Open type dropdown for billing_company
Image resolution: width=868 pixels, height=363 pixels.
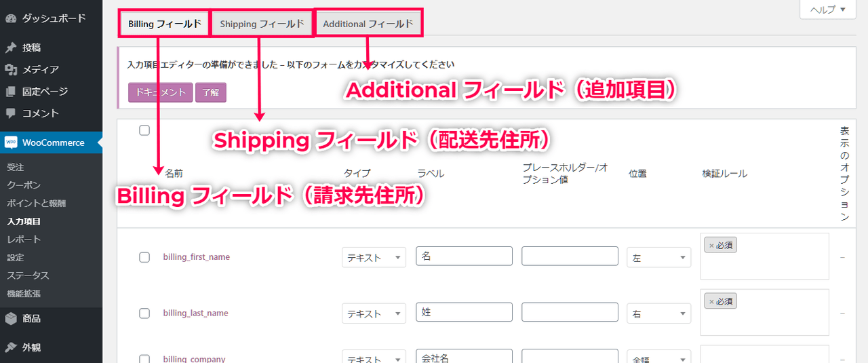374,357
